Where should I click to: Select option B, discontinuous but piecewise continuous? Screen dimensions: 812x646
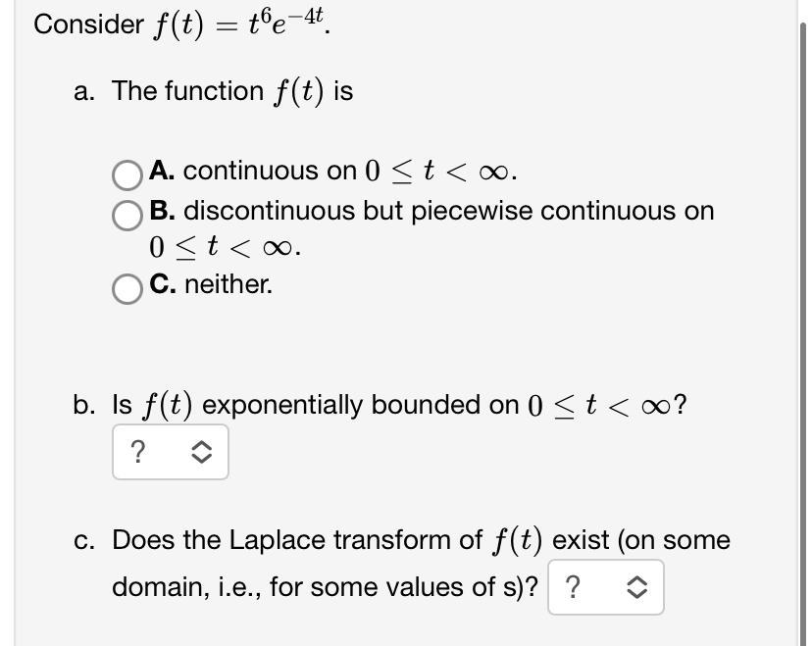point(127,216)
